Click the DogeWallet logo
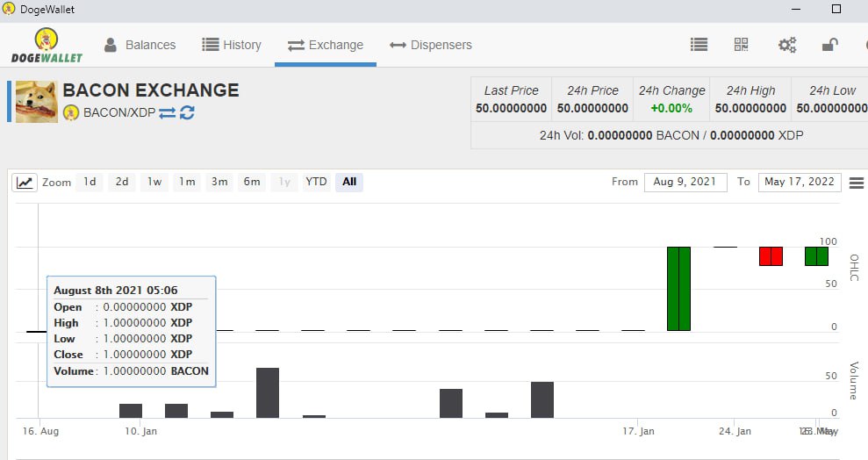Image resolution: width=868 pixels, height=460 pixels. tap(47, 46)
